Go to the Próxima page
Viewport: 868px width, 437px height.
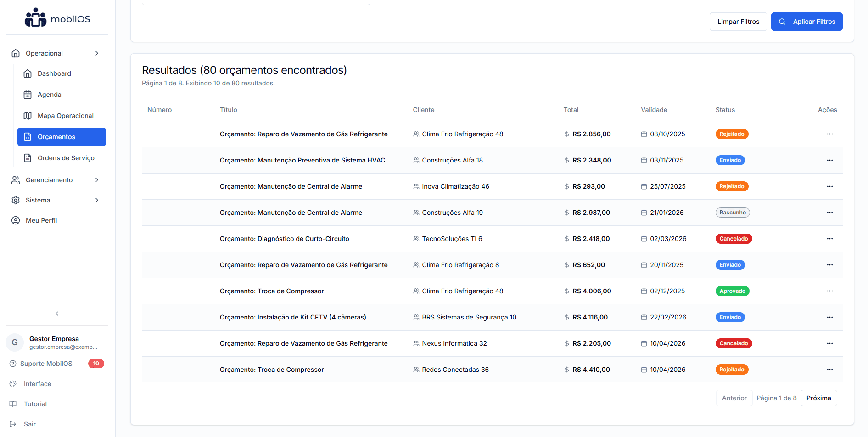coord(818,398)
